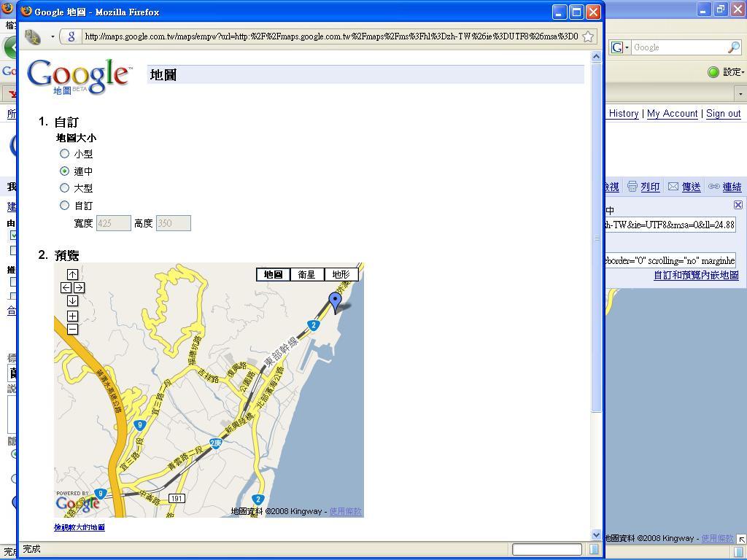Image resolution: width=747 pixels, height=560 pixels.
Task: Pan the preview map right with the right arrow
Action: [79, 287]
